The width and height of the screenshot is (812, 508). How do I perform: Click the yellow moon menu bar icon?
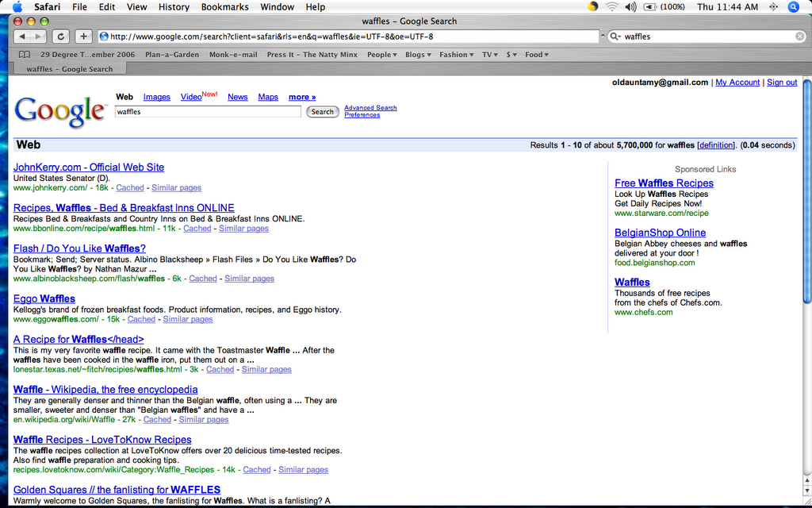(x=593, y=6)
